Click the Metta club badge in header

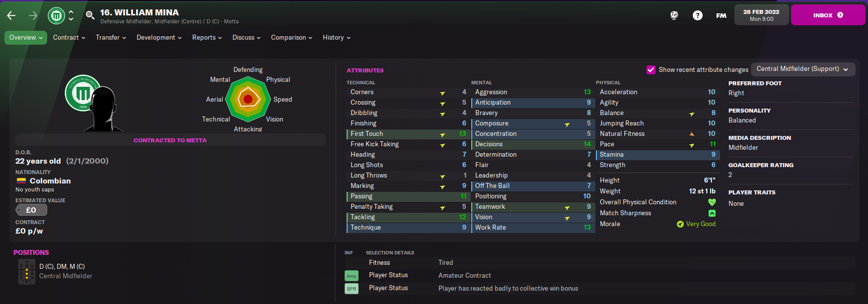click(x=57, y=16)
